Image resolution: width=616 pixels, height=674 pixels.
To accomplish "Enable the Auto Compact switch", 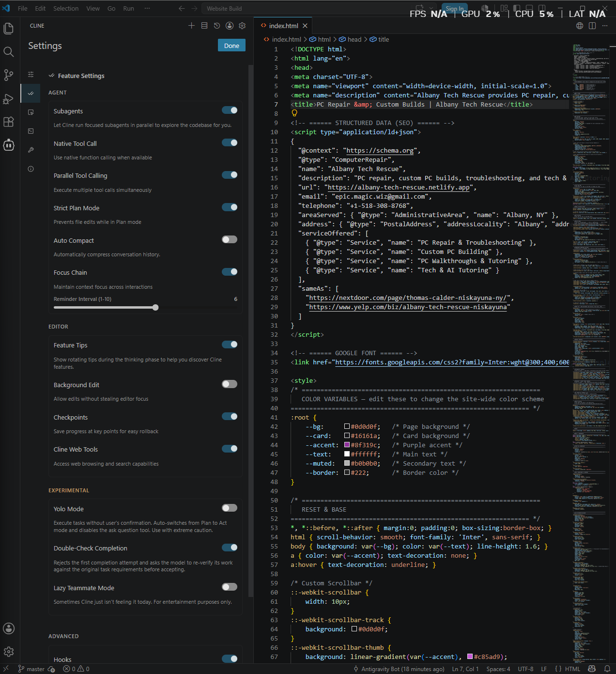I will point(230,239).
